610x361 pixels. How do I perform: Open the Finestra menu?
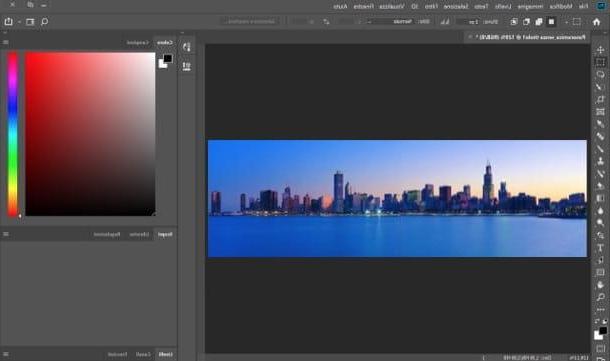pos(364,6)
